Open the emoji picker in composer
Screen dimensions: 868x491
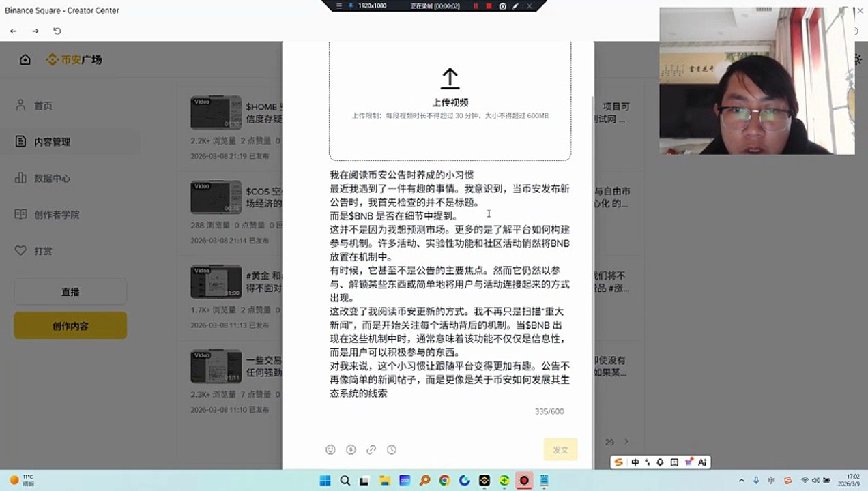click(331, 449)
